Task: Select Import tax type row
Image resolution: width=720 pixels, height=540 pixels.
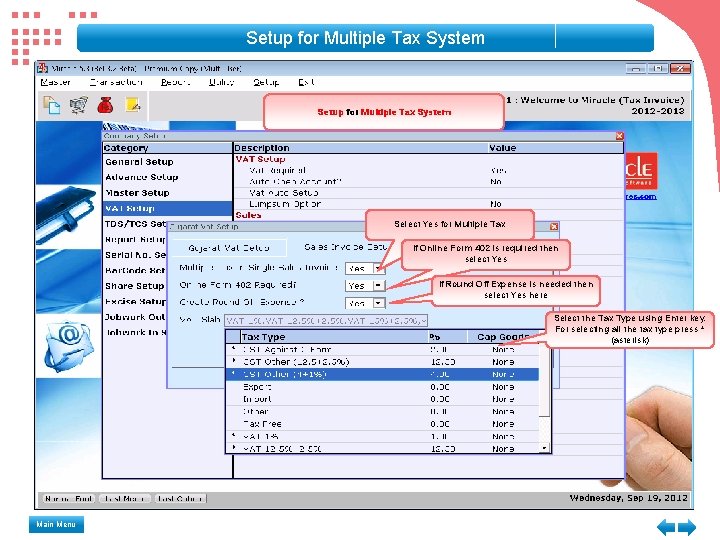Action: (x=382, y=399)
